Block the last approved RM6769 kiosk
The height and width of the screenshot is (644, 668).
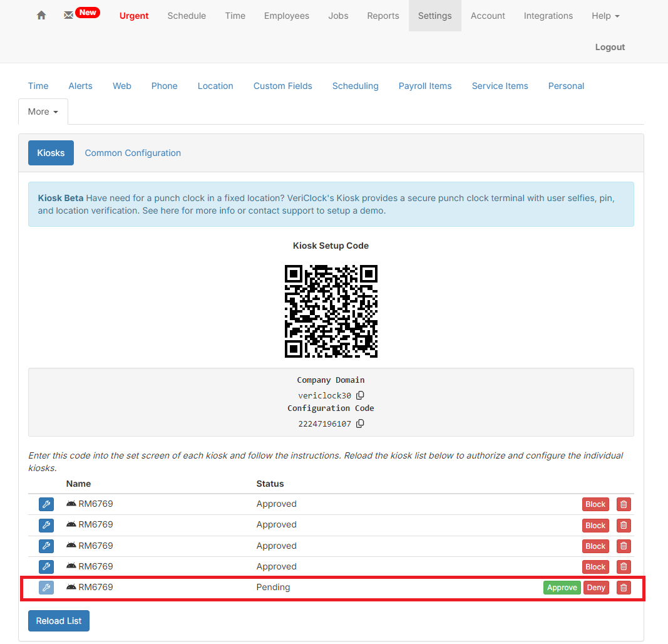coord(595,566)
